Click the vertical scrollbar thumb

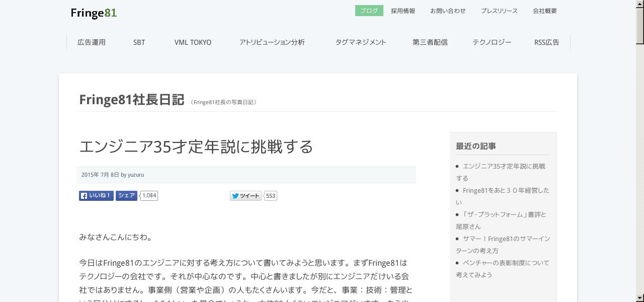point(640,26)
